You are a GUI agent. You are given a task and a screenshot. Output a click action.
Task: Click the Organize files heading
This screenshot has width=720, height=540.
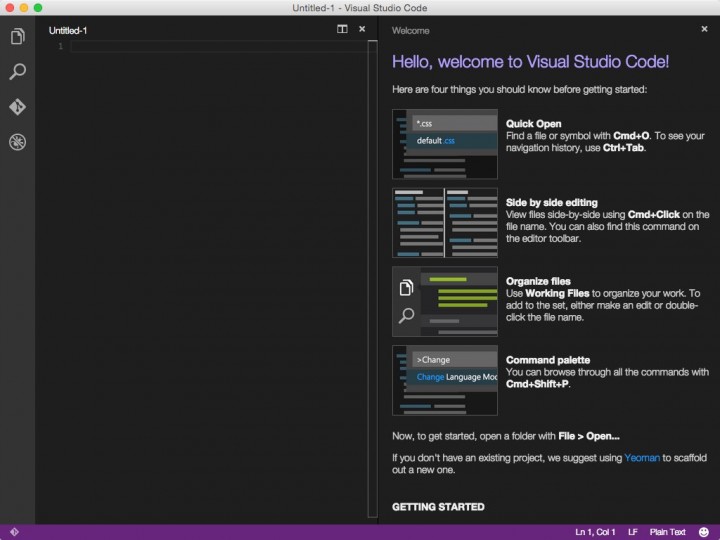(538, 281)
